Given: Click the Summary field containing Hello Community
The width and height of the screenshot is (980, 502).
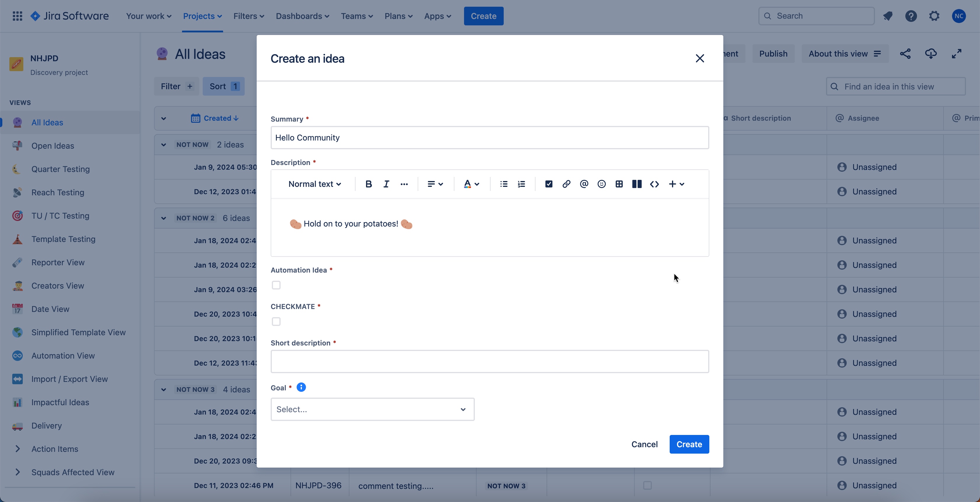Looking at the screenshot, I should (x=489, y=138).
